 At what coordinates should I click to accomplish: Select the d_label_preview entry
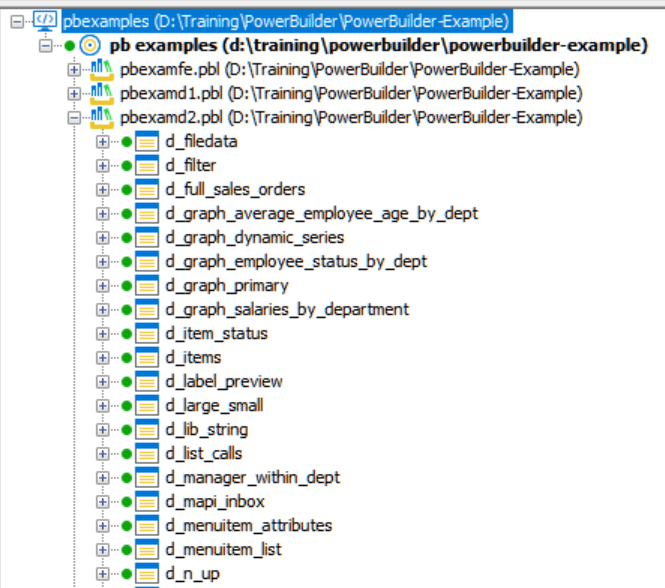pos(224,382)
